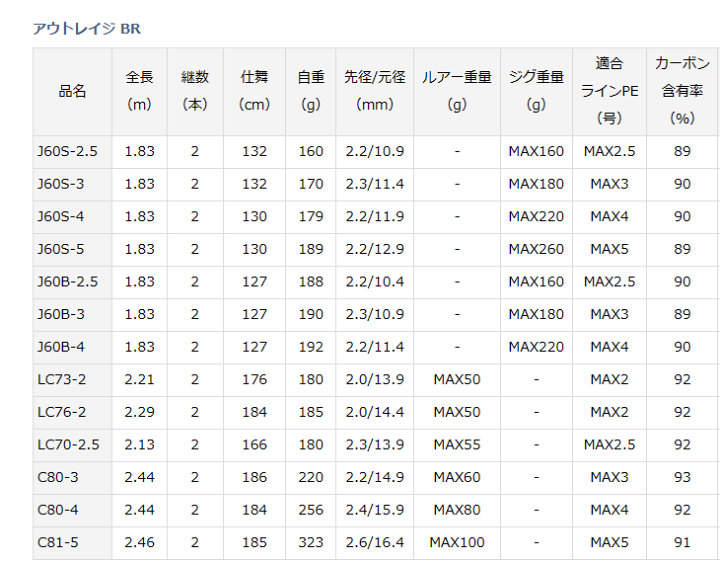
Task: Click the 全長 (m) column header
Action: (x=140, y=91)
